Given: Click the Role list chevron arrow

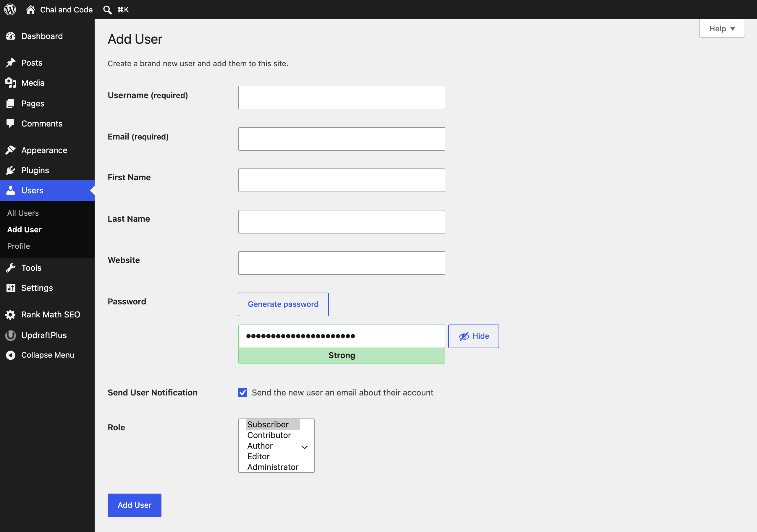Looking at the screenshot, I should coord(304,447).
